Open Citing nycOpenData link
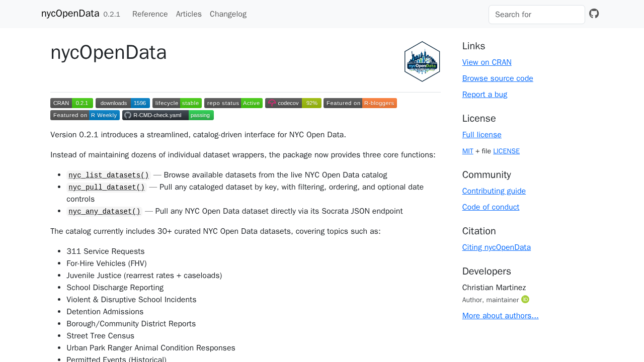644x362 pixels. coord(497,247)
